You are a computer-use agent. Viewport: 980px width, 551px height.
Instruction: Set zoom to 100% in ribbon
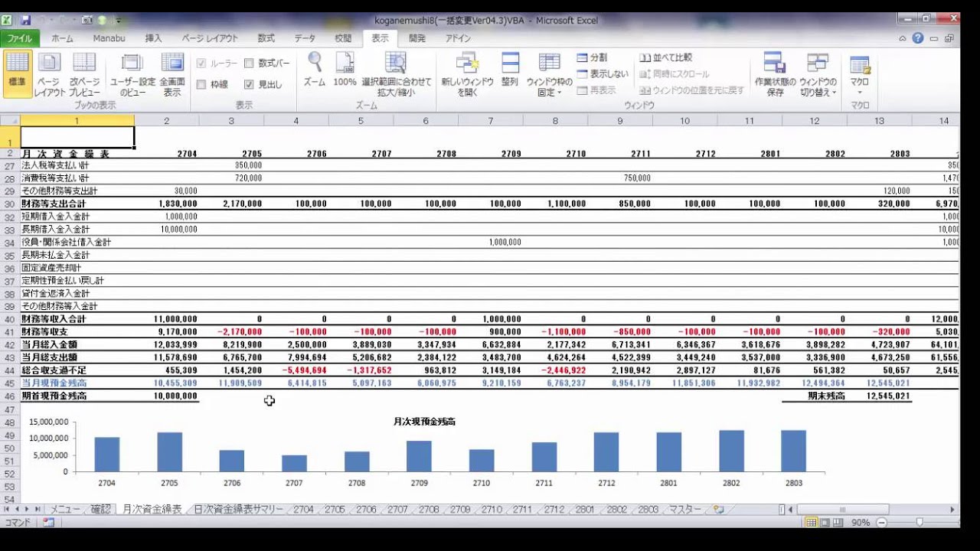click(345, 69)
